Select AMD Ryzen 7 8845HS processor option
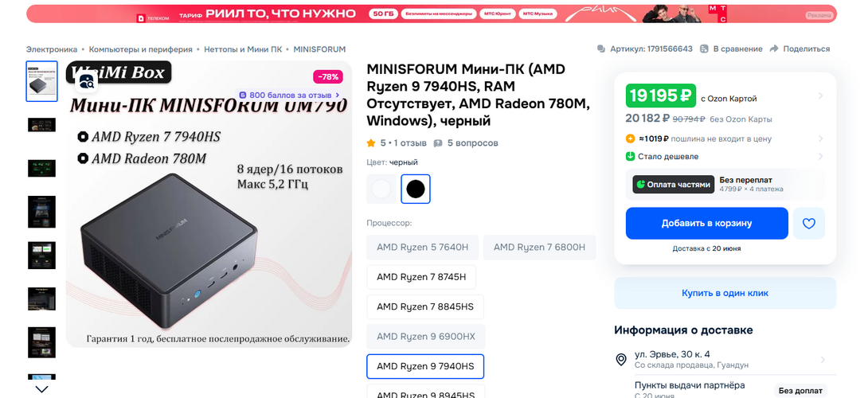This screenshot has width=868, height=398. click(425, 306)
